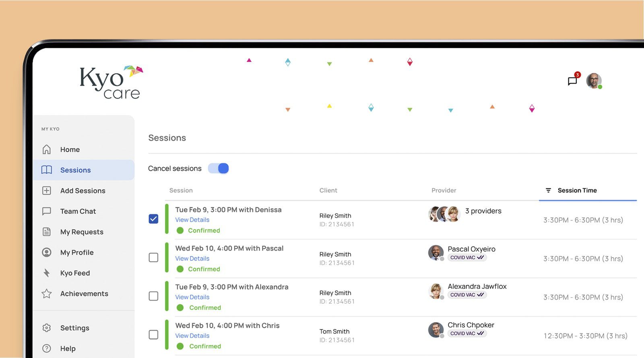Click the Kyo Feed lightning icon
Screen dimensions: 644x358
click(47, 273)
